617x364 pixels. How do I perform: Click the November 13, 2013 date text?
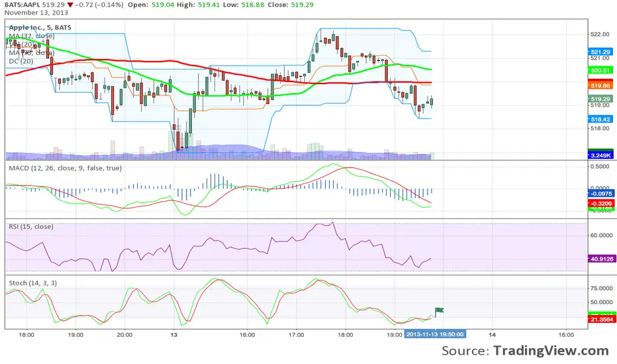(x=36, y=13)
